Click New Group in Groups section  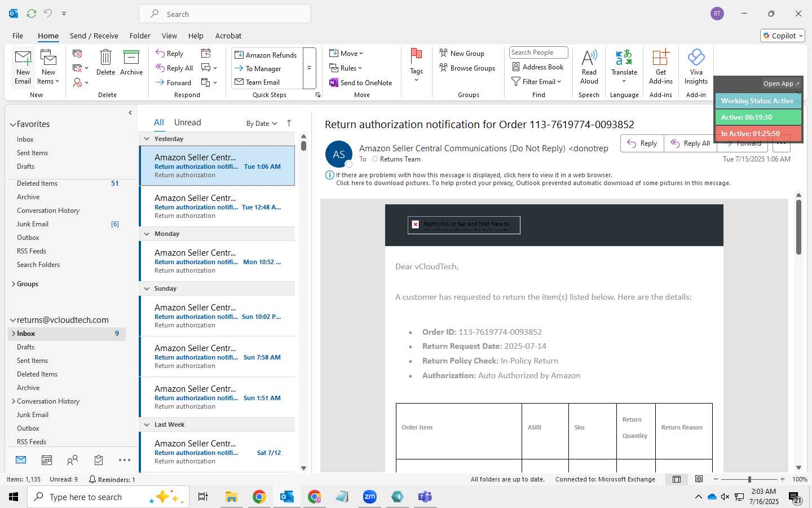[462, 53]
